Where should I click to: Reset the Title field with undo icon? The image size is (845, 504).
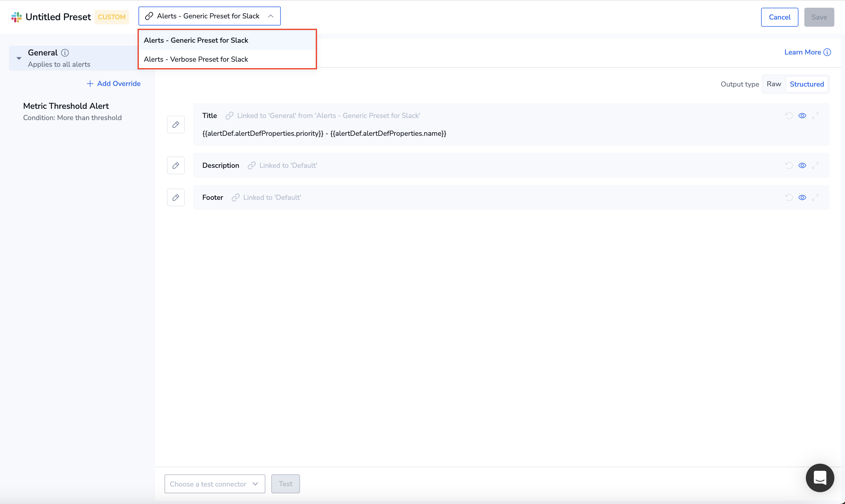pos(789,116)
